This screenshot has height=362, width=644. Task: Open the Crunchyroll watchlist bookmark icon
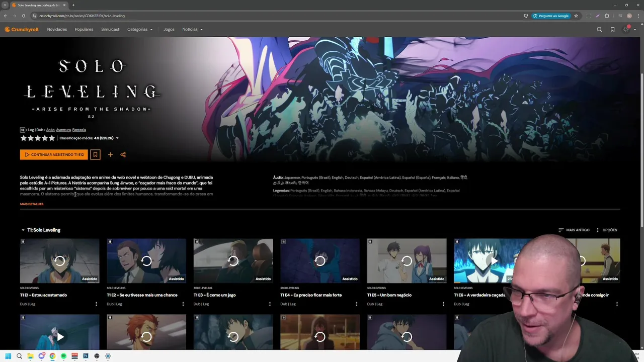[x=612, y=30]
